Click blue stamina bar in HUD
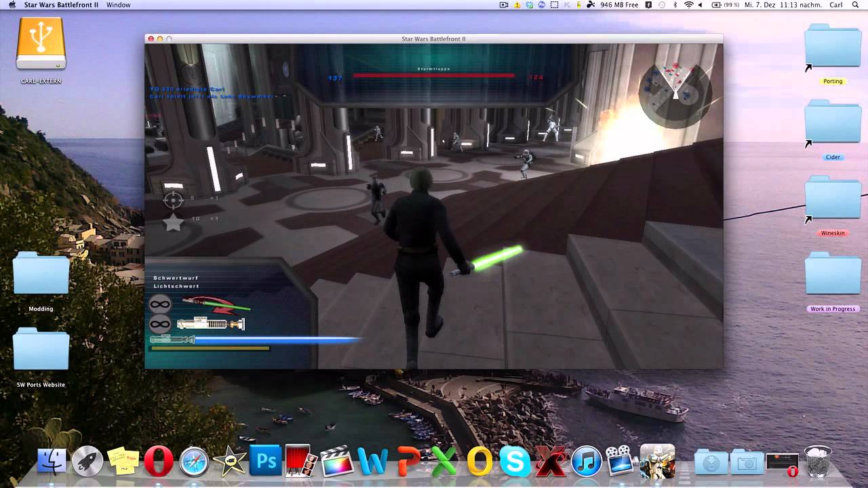Screen dimensions: 868x488 [x=256, y=340]
